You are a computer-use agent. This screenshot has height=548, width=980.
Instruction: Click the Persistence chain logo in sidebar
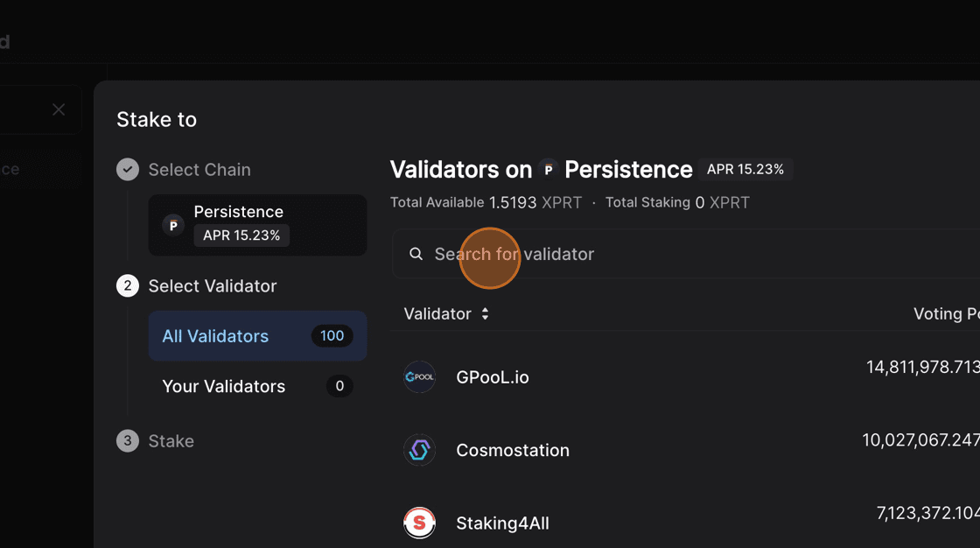click(173, 225)
